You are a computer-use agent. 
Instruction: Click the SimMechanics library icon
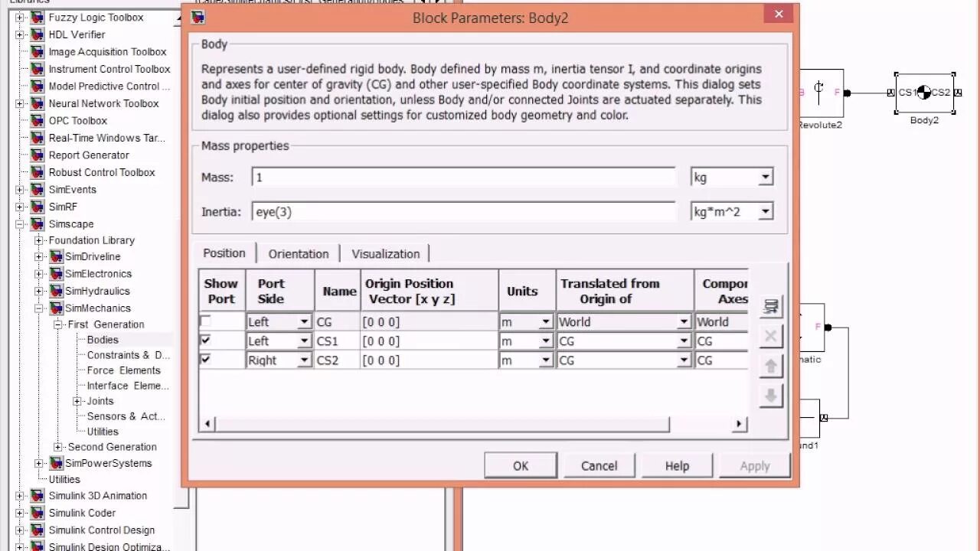pos(56,308)
